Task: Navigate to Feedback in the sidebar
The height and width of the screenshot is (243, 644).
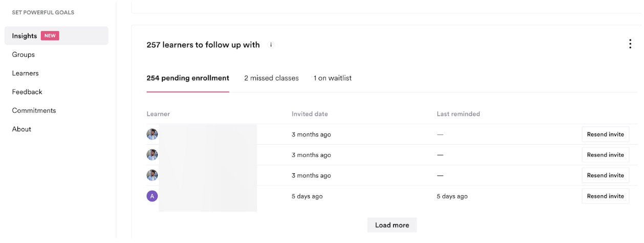Action: pos(27,92)
